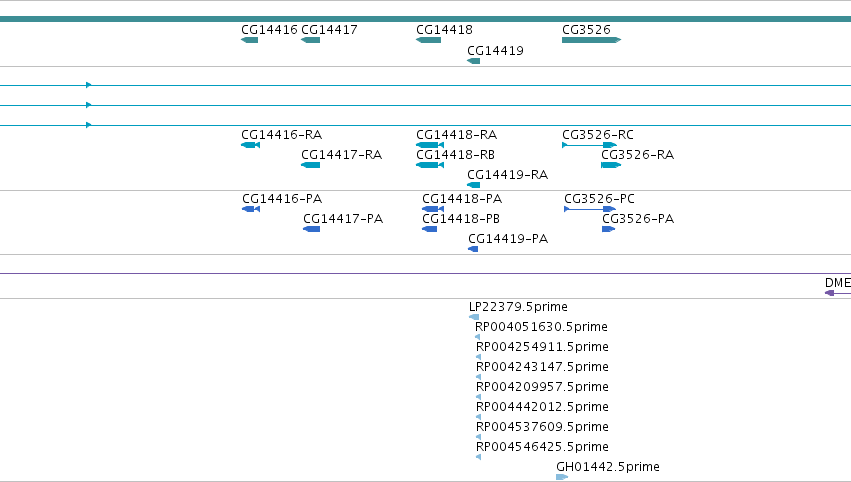851x482 pixels.
Task: Select the CG14418-RA transcript glyph
Action: pos(430,145)
